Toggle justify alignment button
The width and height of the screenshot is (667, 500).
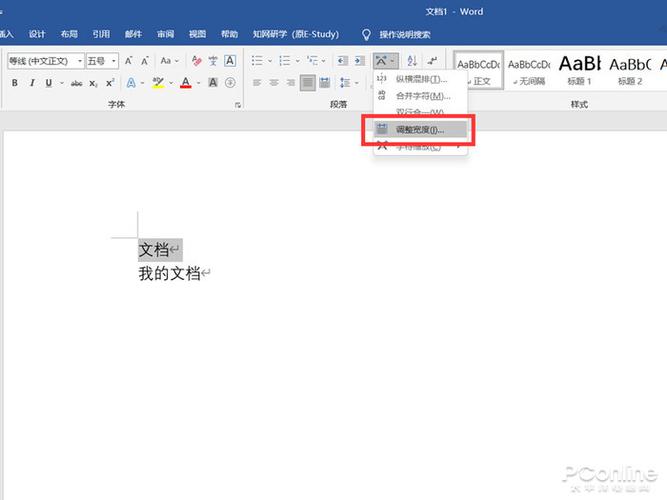click(x=308, y=83)
